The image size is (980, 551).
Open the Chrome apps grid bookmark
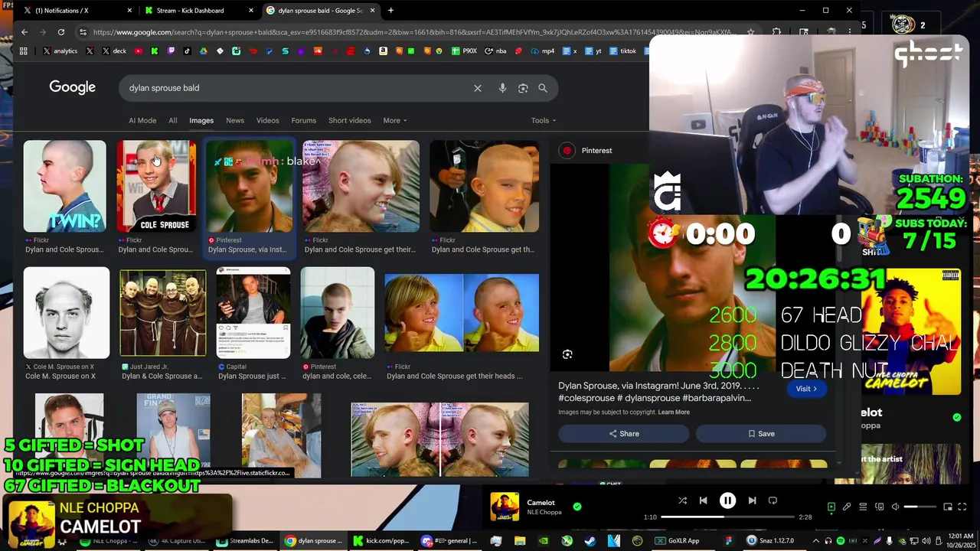click(24, 51)
